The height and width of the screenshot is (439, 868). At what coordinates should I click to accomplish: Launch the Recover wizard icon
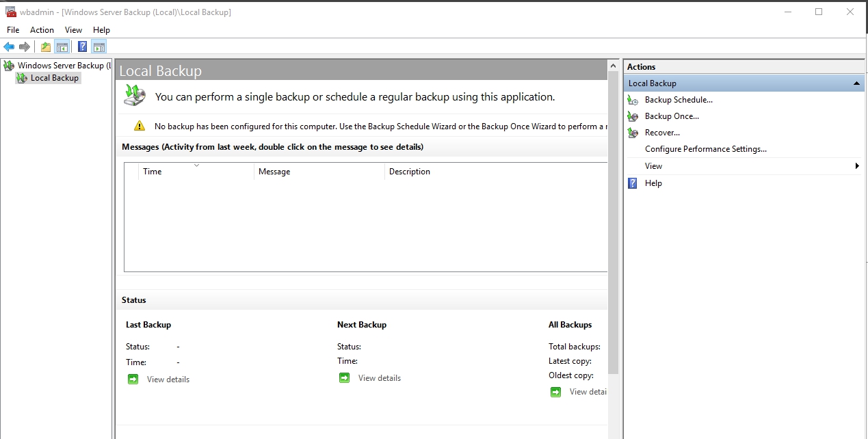point(632,133)
